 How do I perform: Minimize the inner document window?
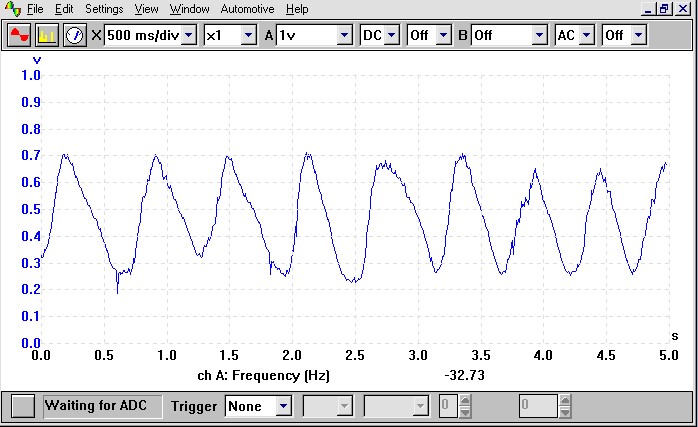(x=647, y=8)
